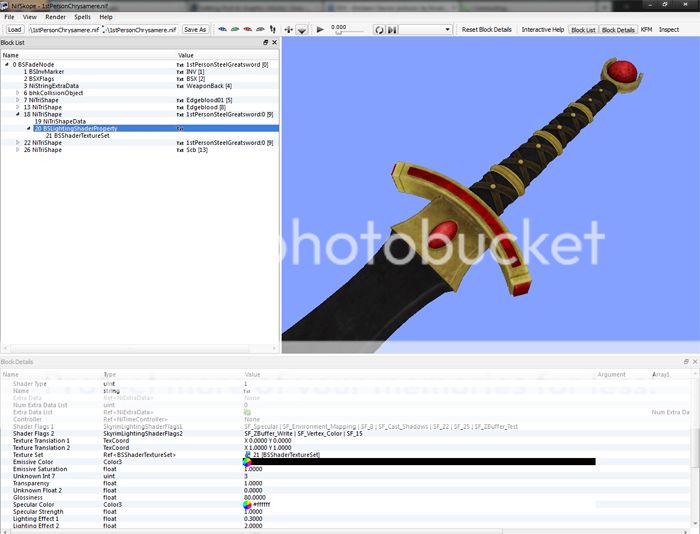Open the View menu
This screenshot has height=534, width=700.
[29, 17]
